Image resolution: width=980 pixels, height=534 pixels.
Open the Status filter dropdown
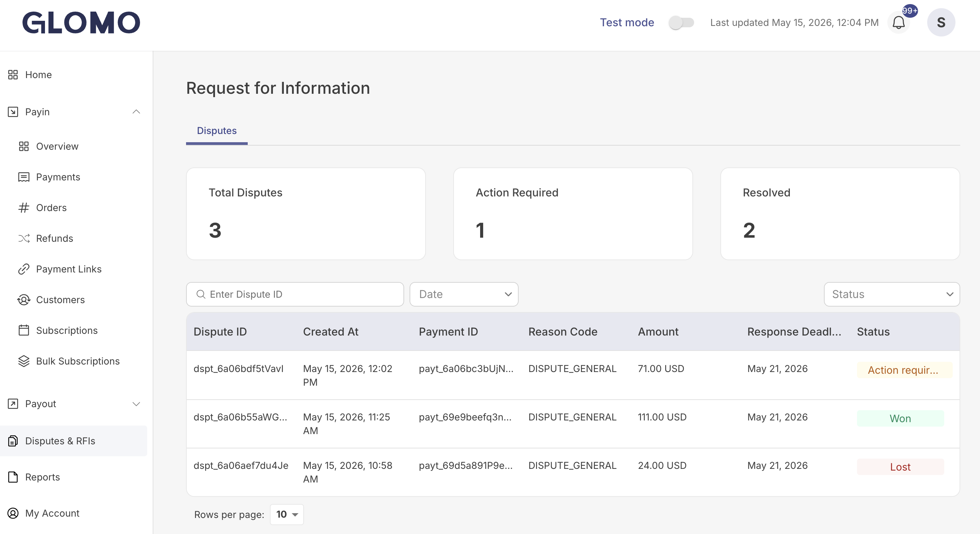click(x=891, y=294)
